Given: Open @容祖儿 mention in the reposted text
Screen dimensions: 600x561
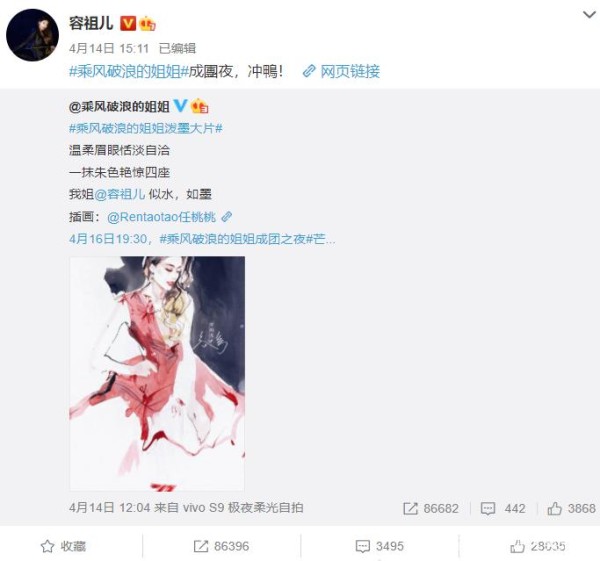Looking at the screenshot, I should click(x=120, y=194).
